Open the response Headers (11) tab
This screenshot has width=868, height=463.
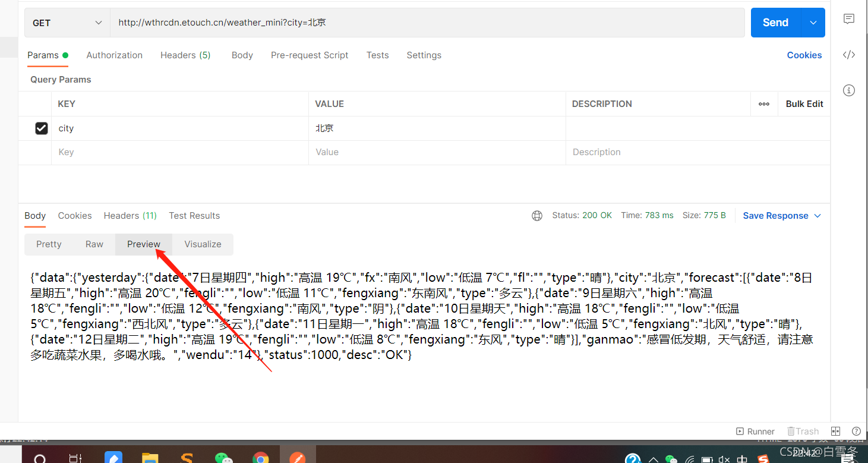tap(130, 216)
